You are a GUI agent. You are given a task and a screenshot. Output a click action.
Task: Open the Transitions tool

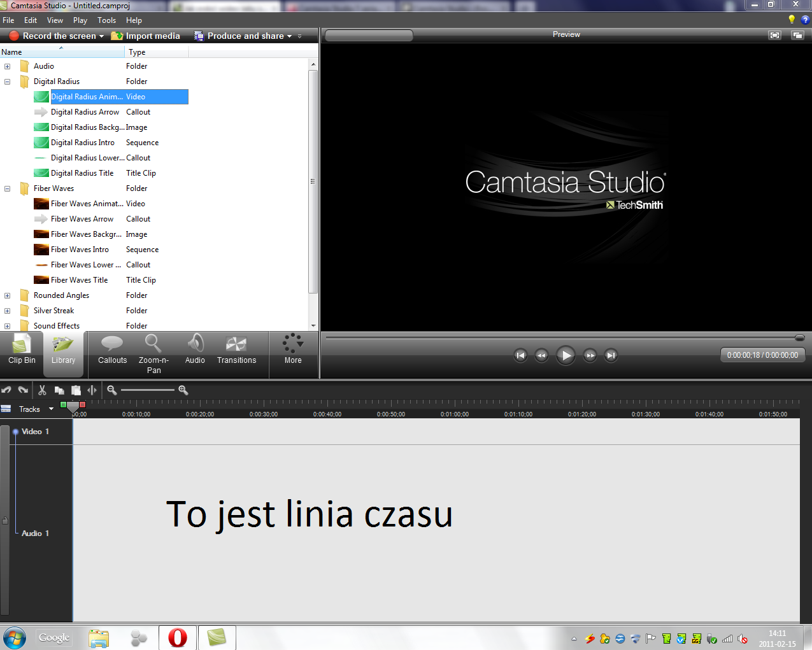point(236,350)
